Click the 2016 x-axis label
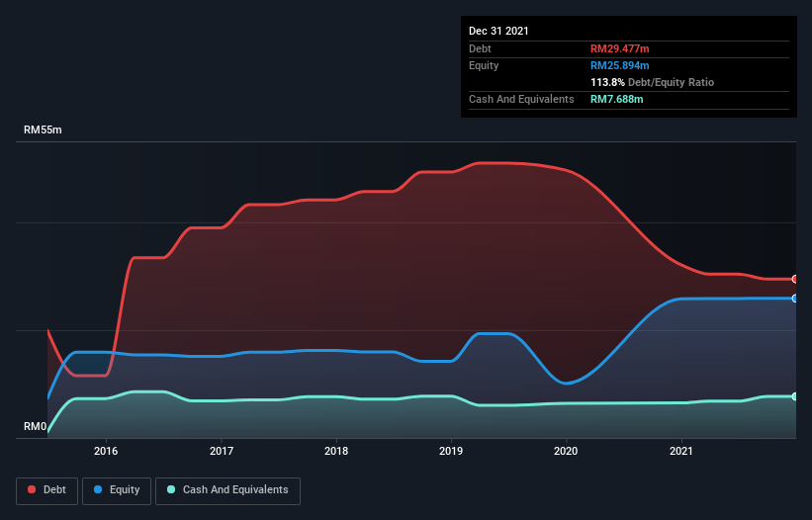Screen dimensions: 812x520 pos(106,451)
